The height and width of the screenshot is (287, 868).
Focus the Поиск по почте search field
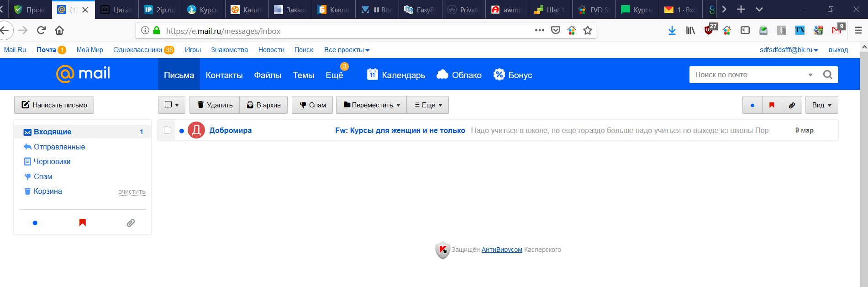coord(749,74)
